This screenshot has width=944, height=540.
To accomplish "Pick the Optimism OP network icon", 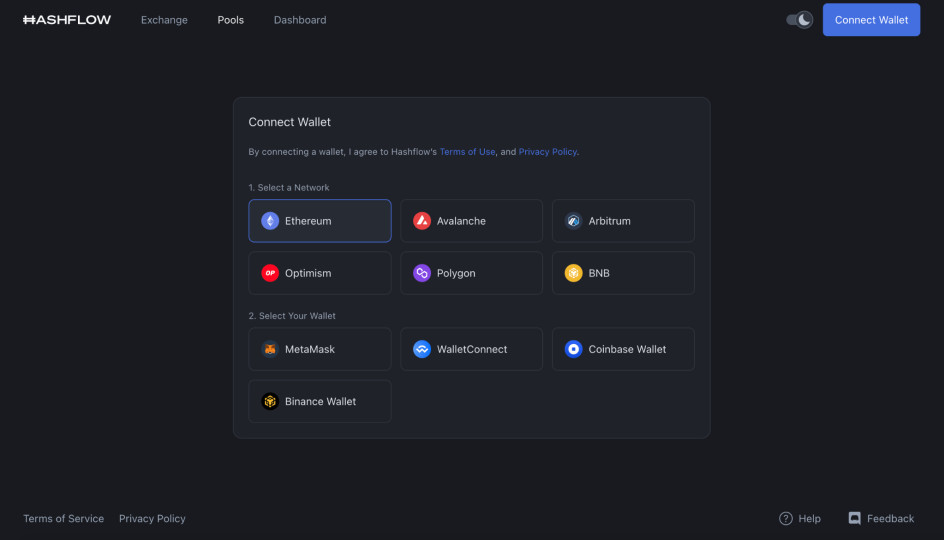I will click(x=270, y=273).
